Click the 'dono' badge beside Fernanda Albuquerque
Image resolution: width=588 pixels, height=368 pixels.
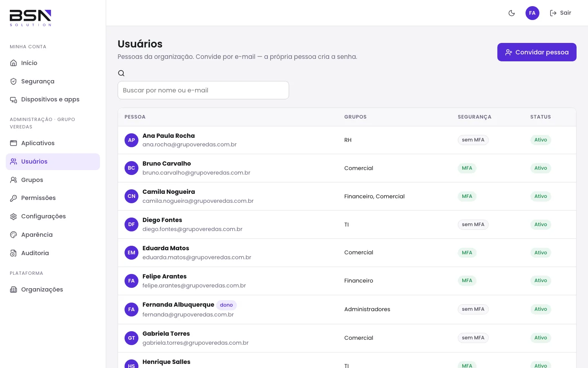coord(226,305)
